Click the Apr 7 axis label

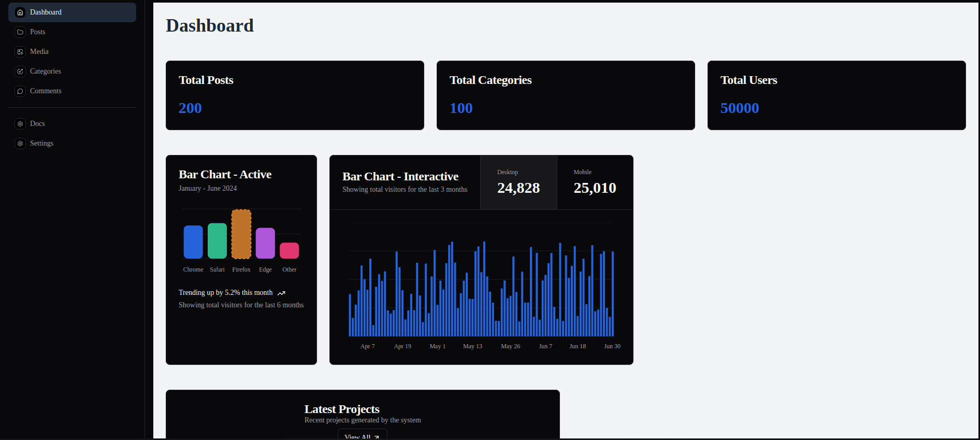pos(367,346)
